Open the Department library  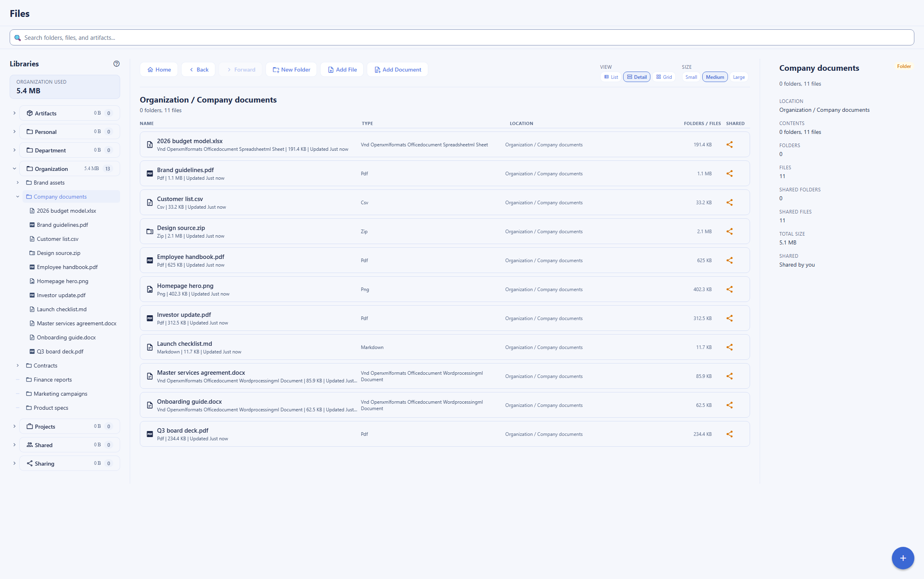tap(70, 150)
